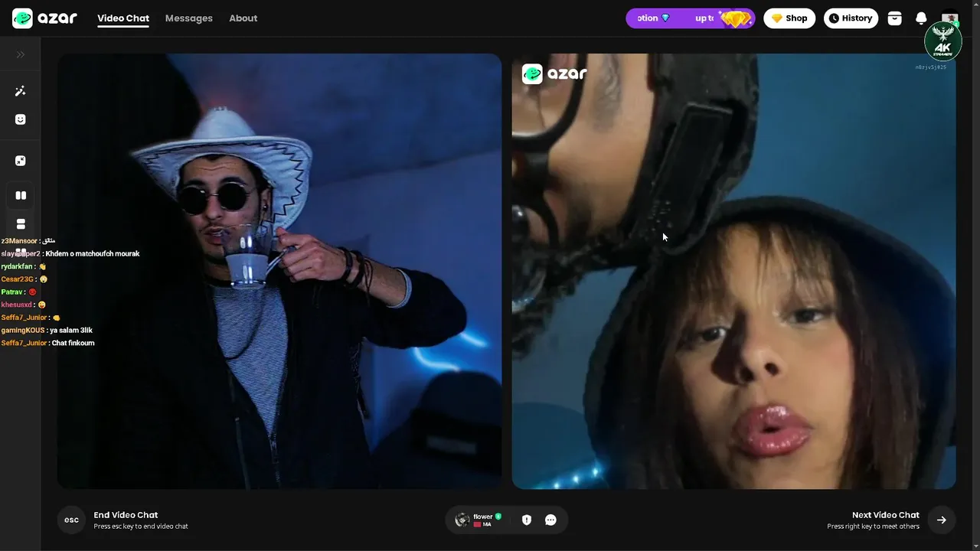This screenshot has height=551, width=980.
Task: Open the inventory box icon
Action: point(895,18)
